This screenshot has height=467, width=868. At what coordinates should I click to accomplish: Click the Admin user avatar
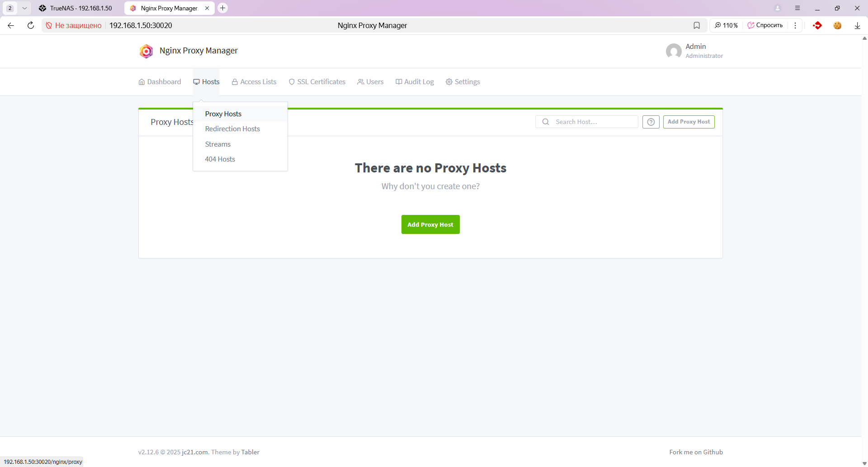pyautogui.click(x=674, y=51)
